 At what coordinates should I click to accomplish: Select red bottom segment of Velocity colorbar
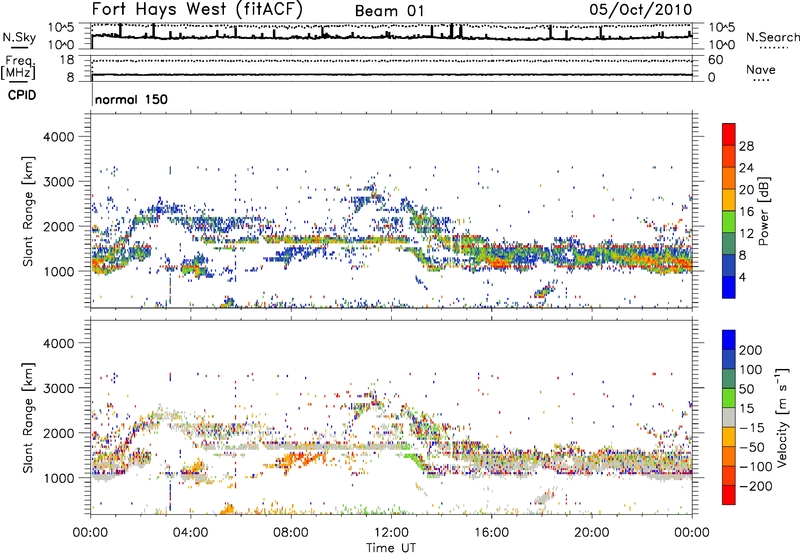[729, 495]
